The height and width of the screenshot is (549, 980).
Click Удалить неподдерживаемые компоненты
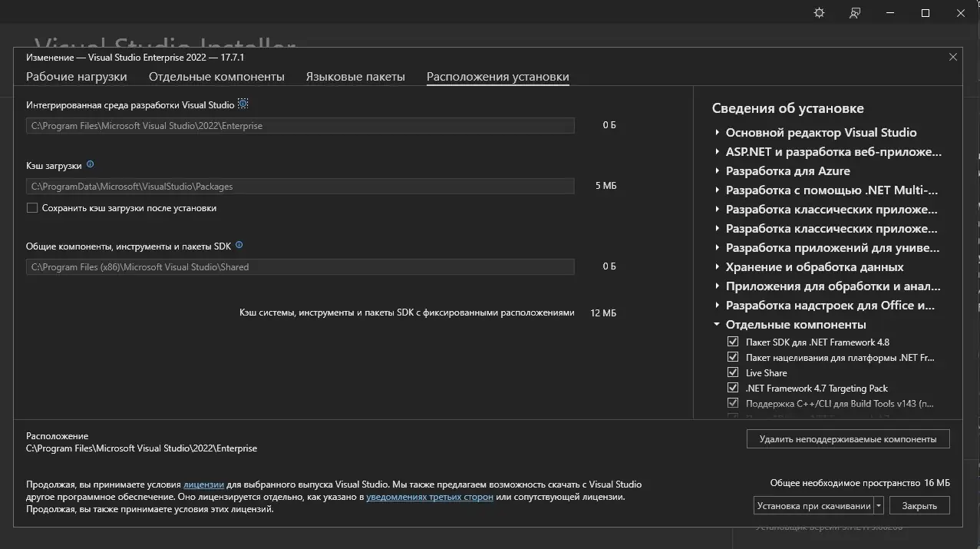[x=847, y=438]
